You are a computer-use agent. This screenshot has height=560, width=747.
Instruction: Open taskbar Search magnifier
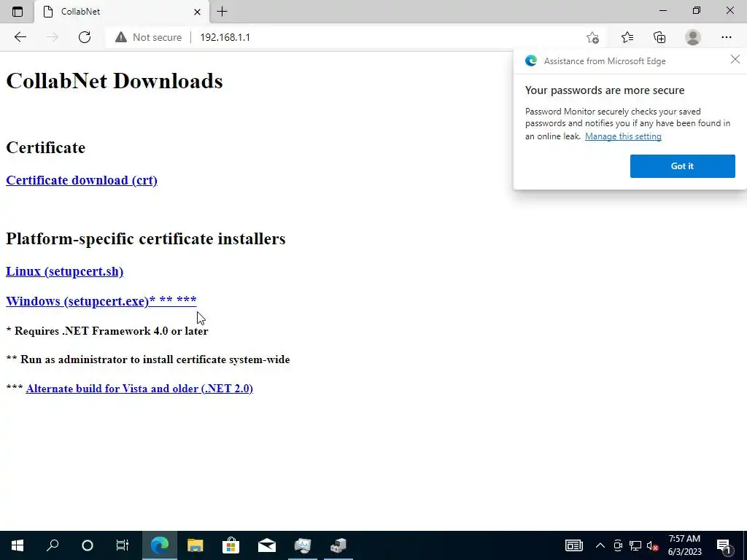[53, 545]
